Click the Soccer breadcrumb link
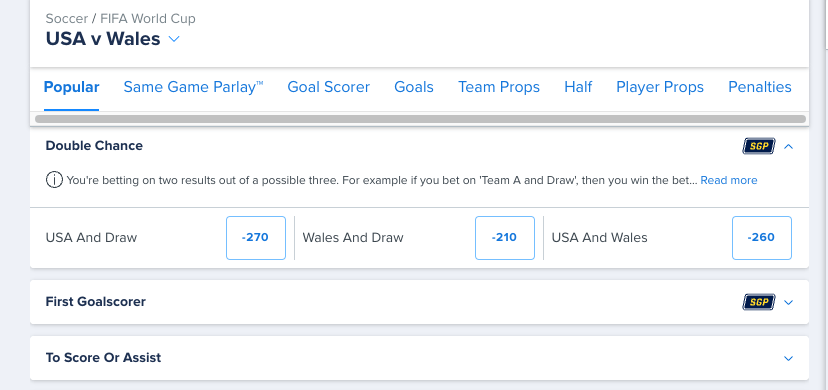Viewport: 828px width, 390px height. click(67, 18)
